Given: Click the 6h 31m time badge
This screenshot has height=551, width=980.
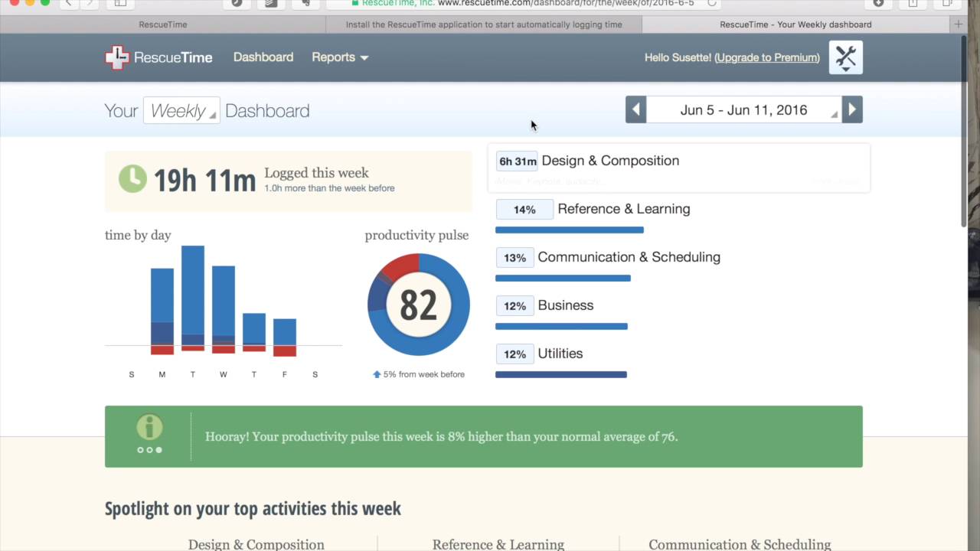Looking at the screenshot, I should 518,161.
